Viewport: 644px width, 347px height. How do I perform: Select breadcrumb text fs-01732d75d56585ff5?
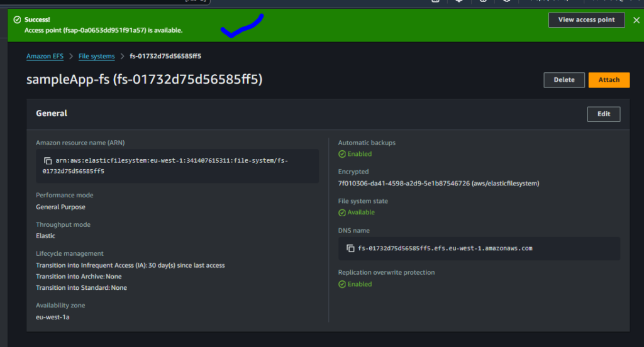[165, 56]
